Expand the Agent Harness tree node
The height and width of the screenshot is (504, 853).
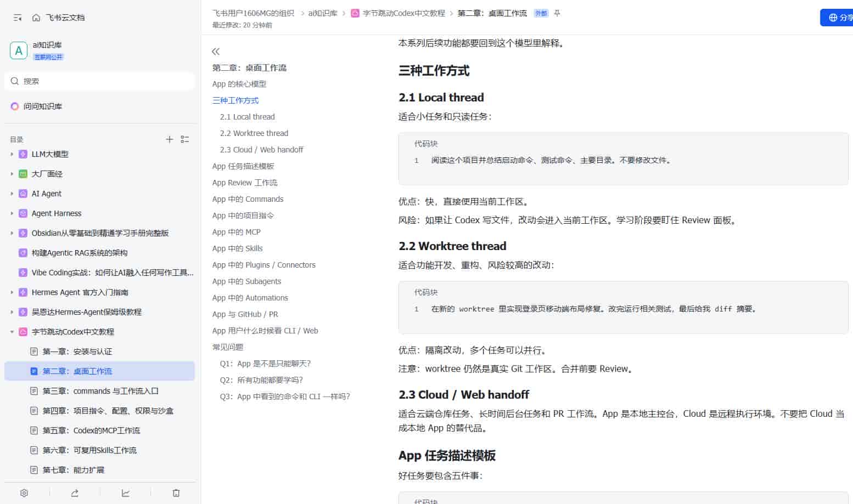(x=12, y=213)
